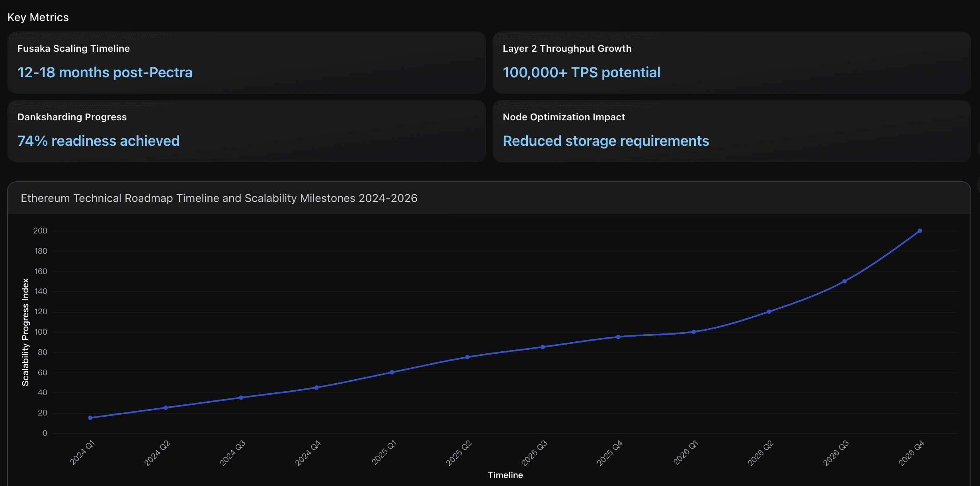Image resolution: width=980 pixels, height=486 pixels.
Task: Open the Danksharding Progress card
Action: point(246,131)
